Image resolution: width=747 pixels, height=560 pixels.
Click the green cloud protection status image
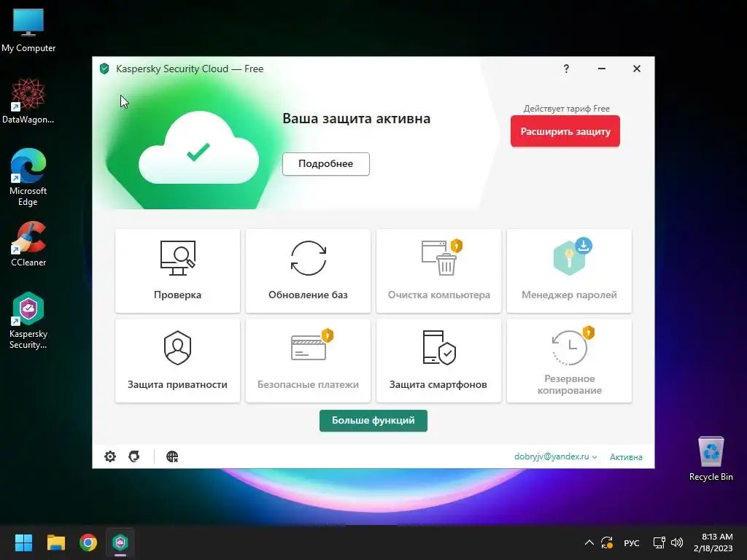point(198,147)
